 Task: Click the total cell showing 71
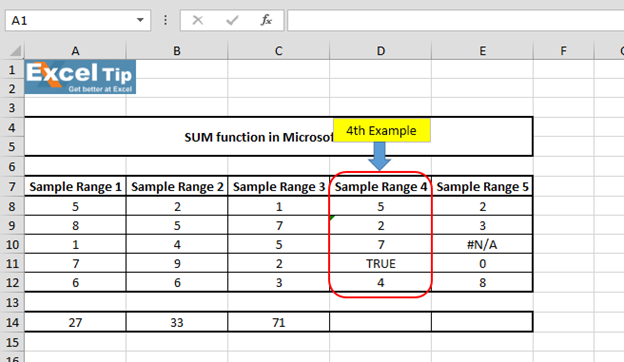[279, 322]
